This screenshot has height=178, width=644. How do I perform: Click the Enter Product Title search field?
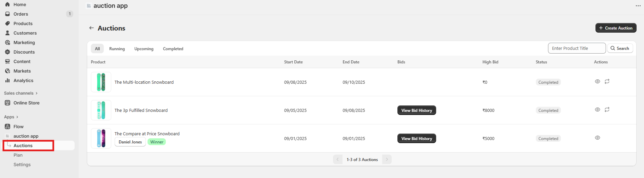577,48
